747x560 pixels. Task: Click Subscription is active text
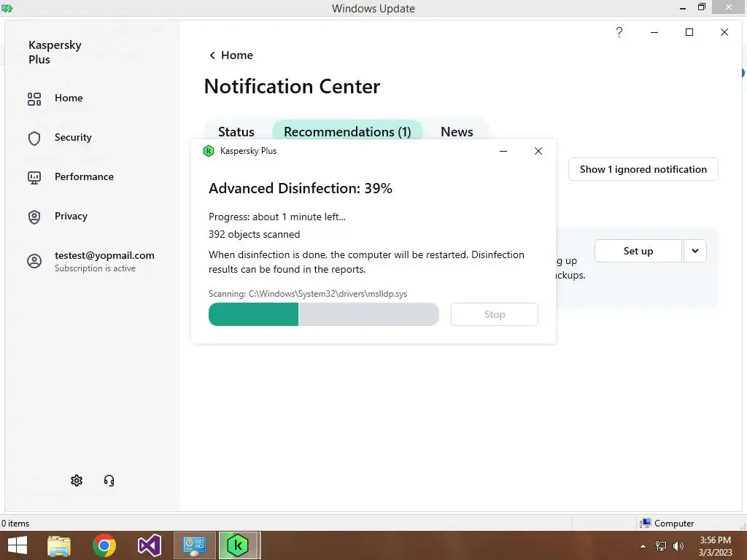coord(95,268)
